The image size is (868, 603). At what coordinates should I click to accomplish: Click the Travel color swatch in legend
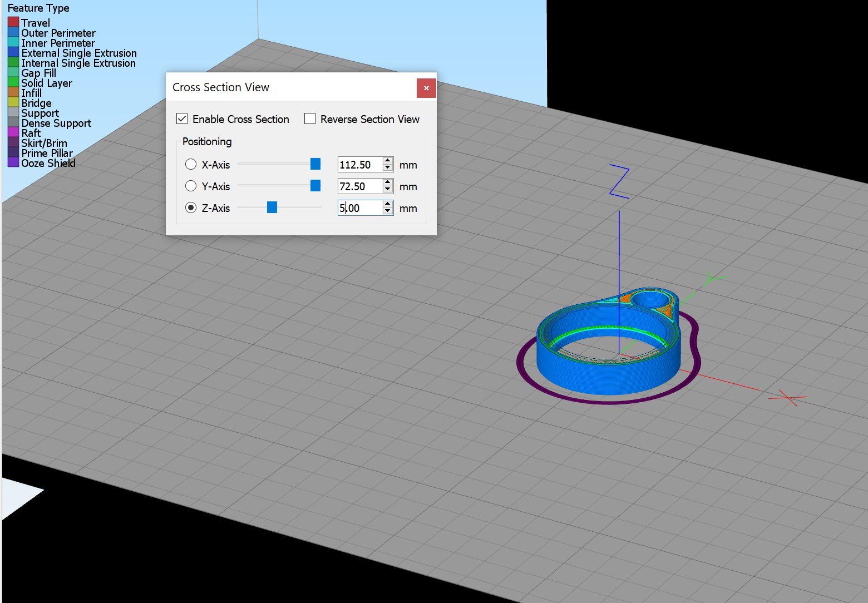click(13, 23)
